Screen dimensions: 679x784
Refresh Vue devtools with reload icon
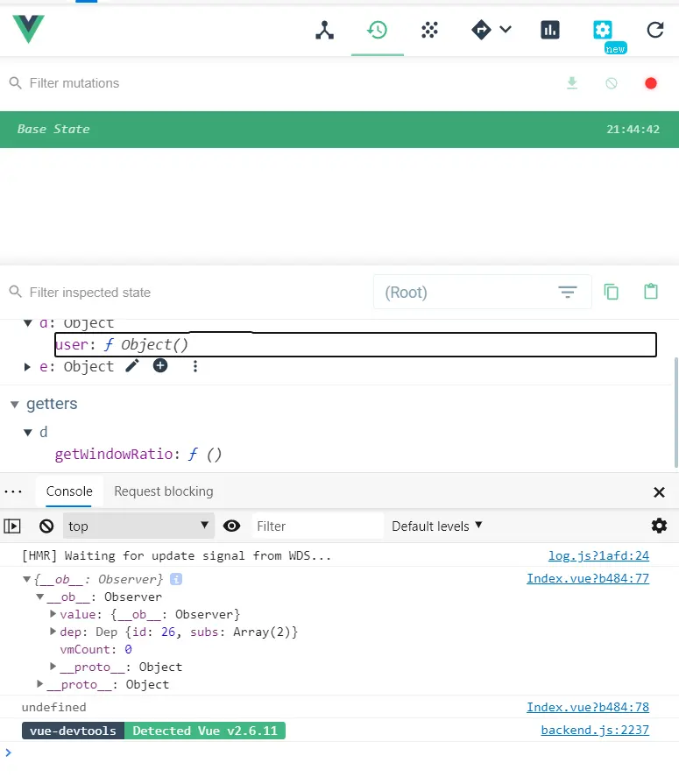[x=654, y=30]
